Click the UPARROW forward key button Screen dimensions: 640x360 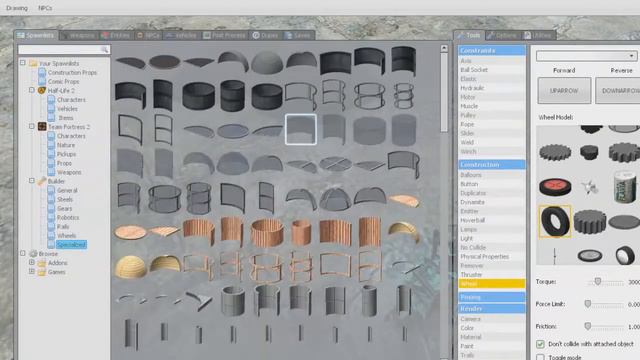pos(564,91)
